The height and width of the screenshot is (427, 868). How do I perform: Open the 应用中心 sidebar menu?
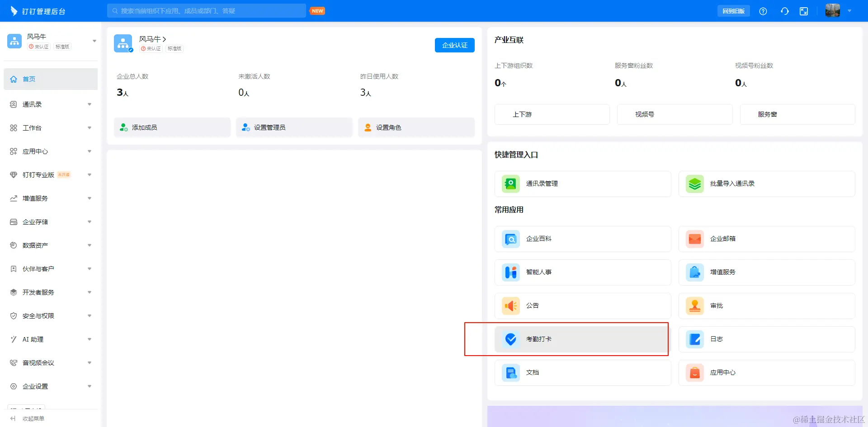click(51, 151)
